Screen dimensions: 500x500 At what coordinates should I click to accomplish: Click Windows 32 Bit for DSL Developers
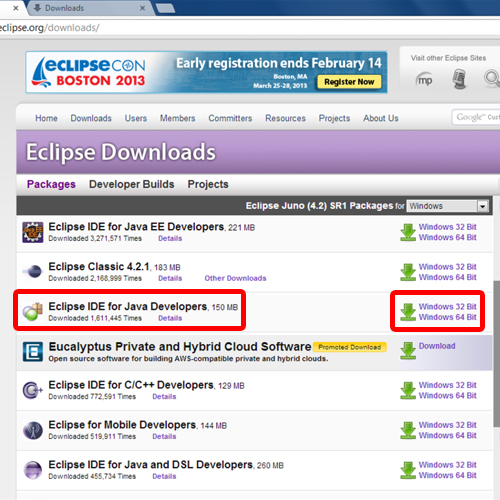point(448,465)
